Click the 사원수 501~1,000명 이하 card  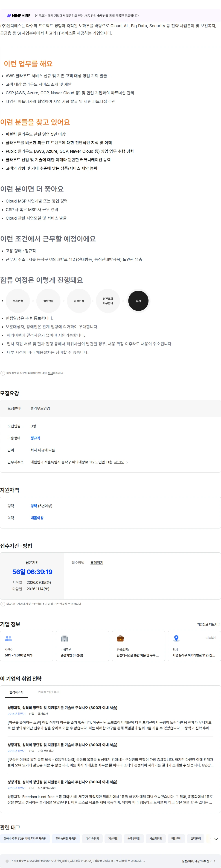click(26, 646)
